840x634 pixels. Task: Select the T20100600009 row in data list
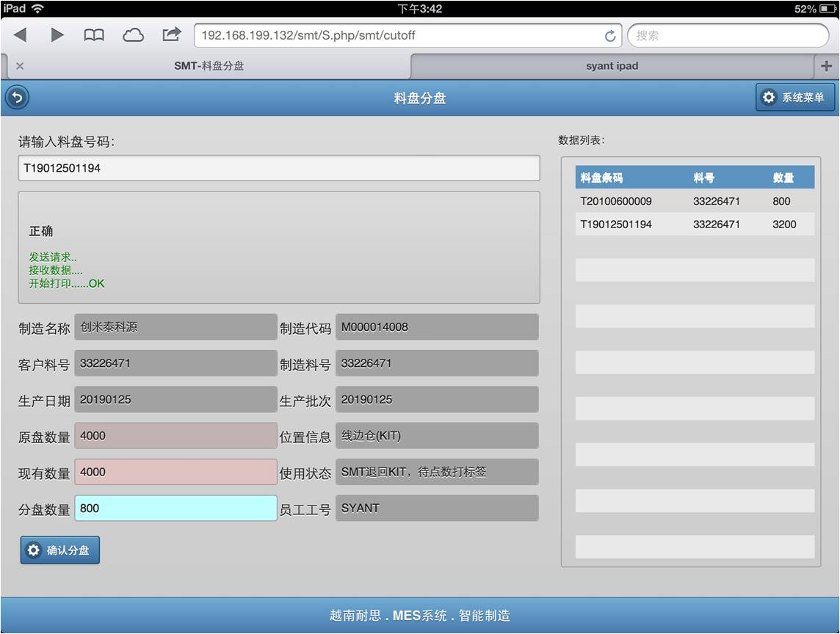click(695, 201)
